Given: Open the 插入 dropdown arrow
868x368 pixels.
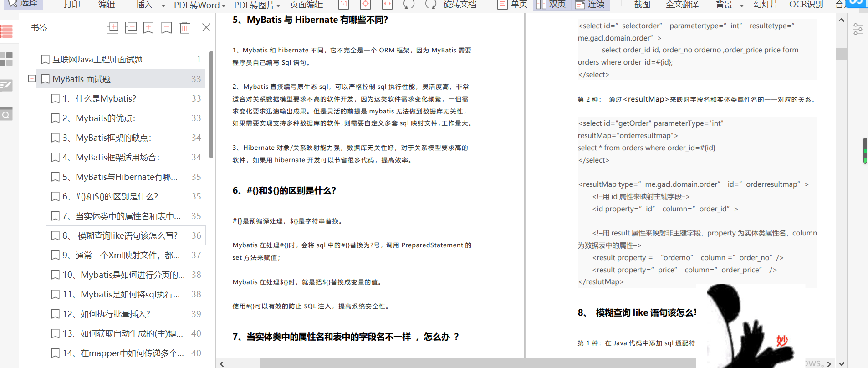Looking at the screenshot, I should point(163,5).
